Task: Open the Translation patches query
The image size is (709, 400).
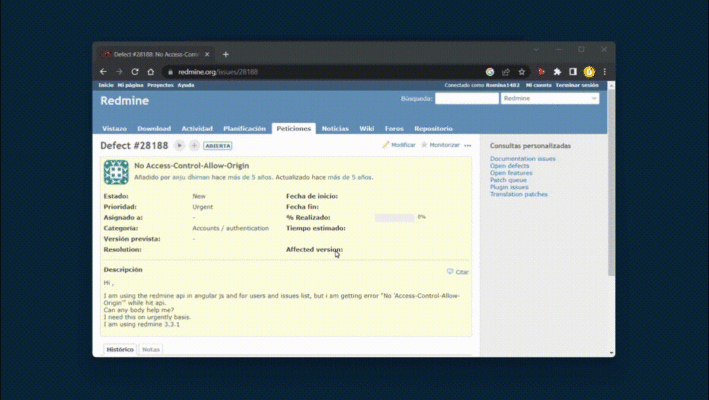Action: tap(519, 194)
